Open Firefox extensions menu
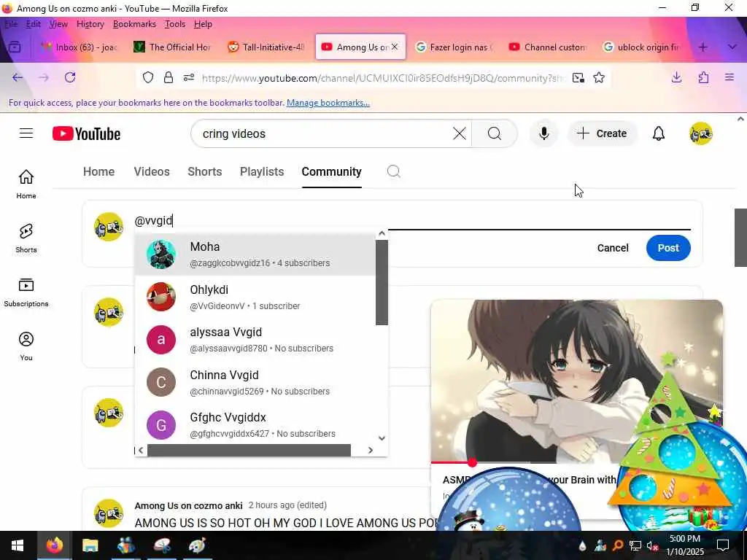The width and height of the screenshot is (747, 560). pos(703,77)
